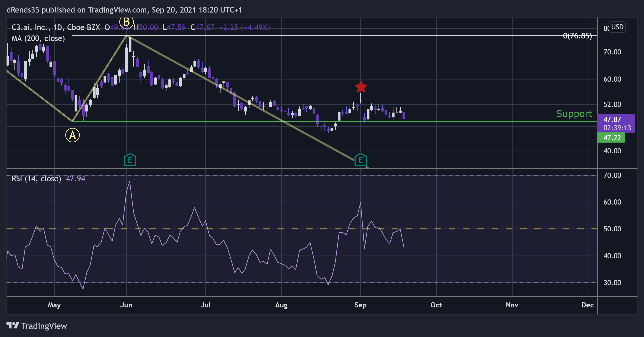This screenshot has height=337, width=644.
Task: Click the Oct label on the time axis
Action: pos(436,305)
